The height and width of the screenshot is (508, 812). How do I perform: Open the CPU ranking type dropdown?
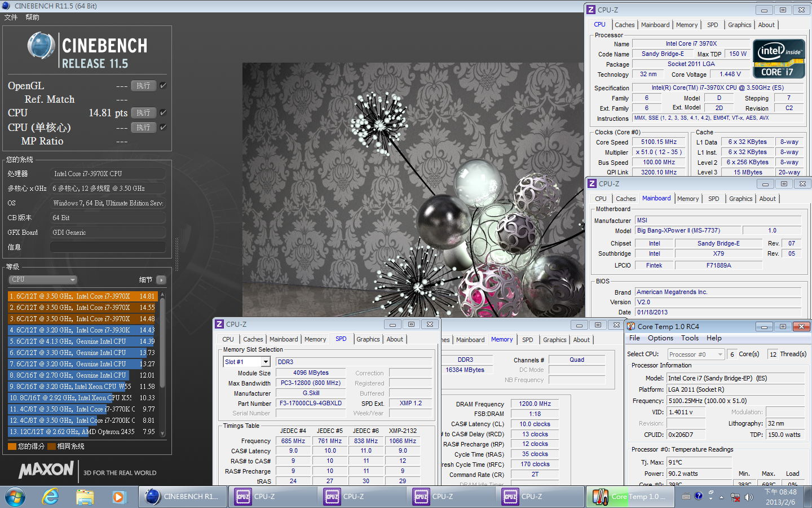[43, 280]
